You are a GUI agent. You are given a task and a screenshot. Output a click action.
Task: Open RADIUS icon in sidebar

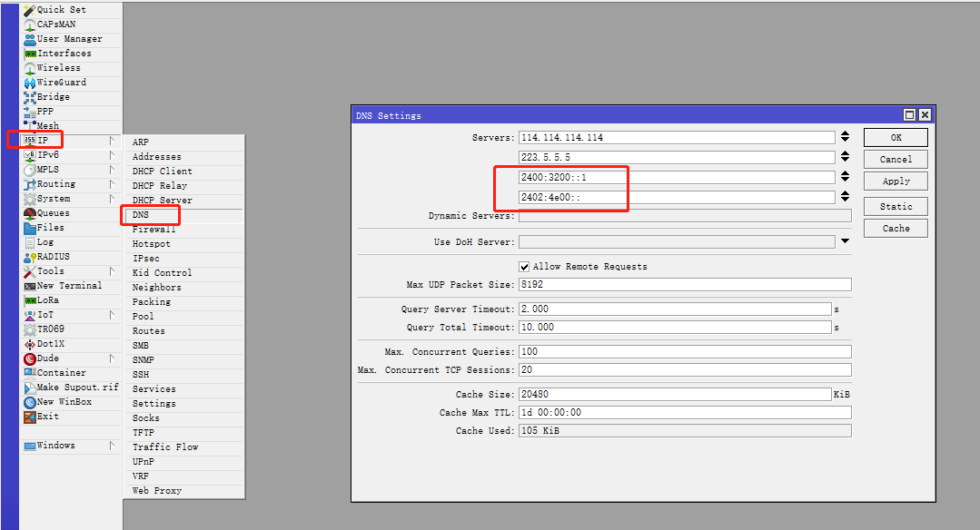[29, 257]
